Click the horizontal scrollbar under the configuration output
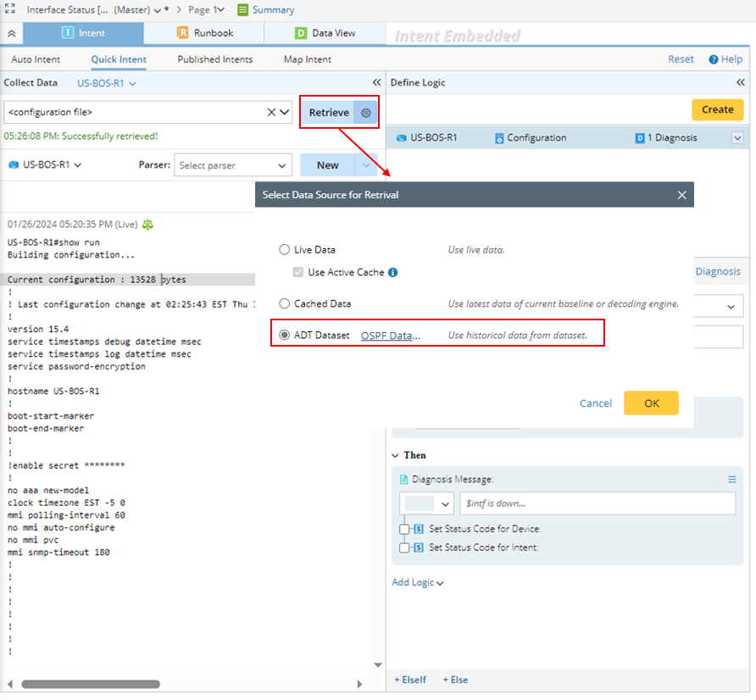The width and height of the screenshot is (756, 700). point(90,684)
